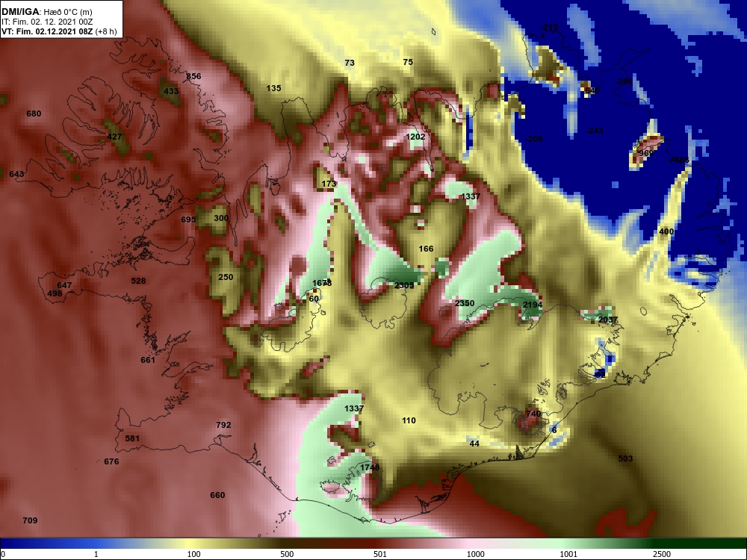
Task: Click the 660 value label
Action: [217, 495]
